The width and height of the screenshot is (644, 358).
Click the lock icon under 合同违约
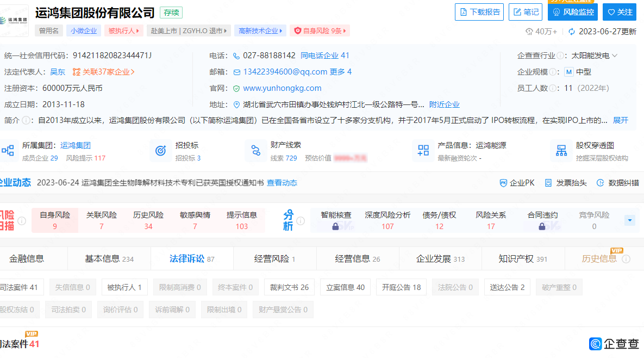coord(542,226)
